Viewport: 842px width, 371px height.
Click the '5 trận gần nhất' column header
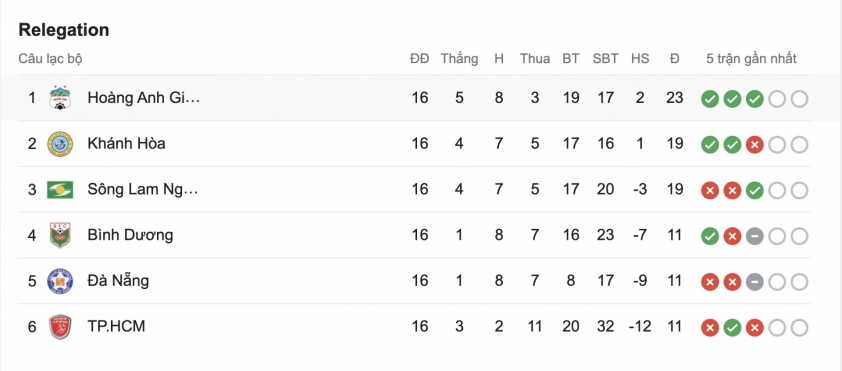[x=751, y=59]
